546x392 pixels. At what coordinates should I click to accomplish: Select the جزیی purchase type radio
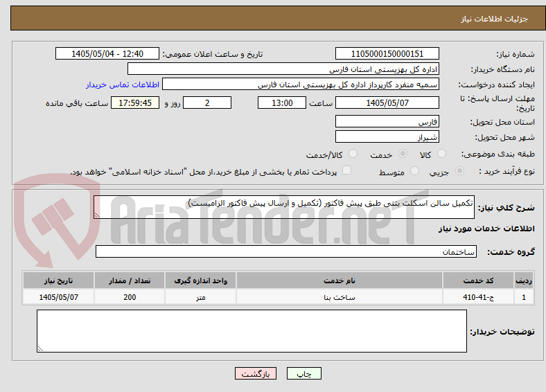click(x=459, y=170)
